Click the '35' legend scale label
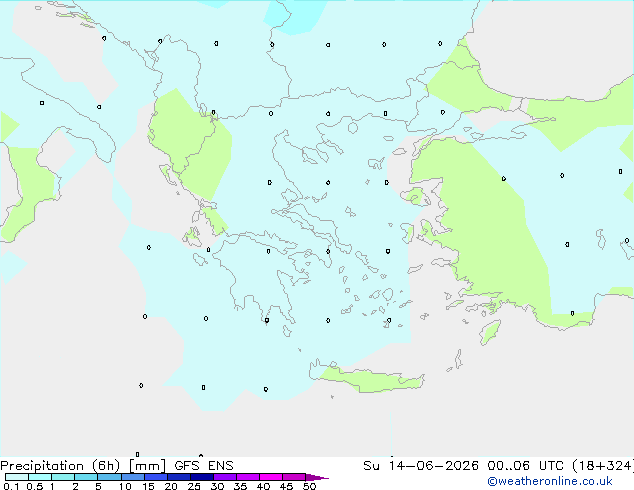Screen dimensions: 634x490 point(240,486)
